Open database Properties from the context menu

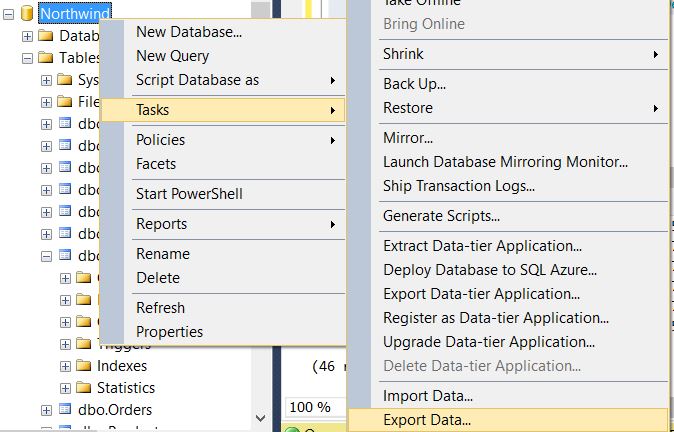tap(224, 332)
